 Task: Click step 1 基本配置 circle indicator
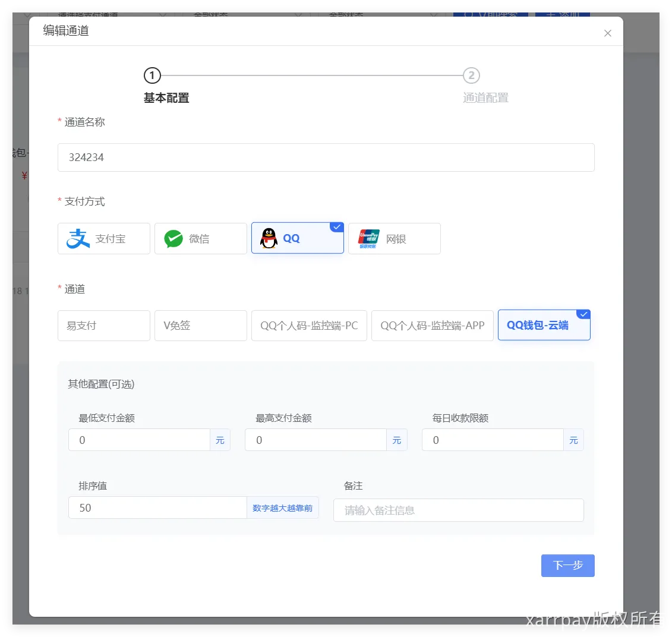(x=152, y=75)
